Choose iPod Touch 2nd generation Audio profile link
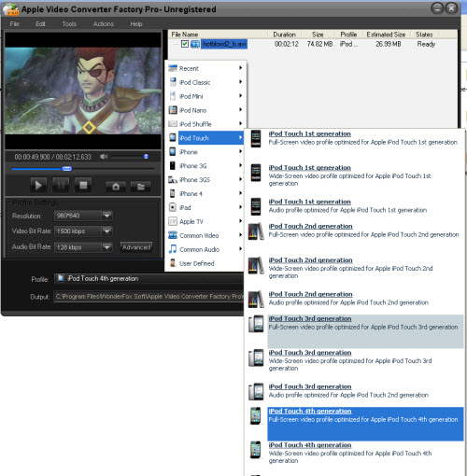467x476 pixels. click(311, 294)
